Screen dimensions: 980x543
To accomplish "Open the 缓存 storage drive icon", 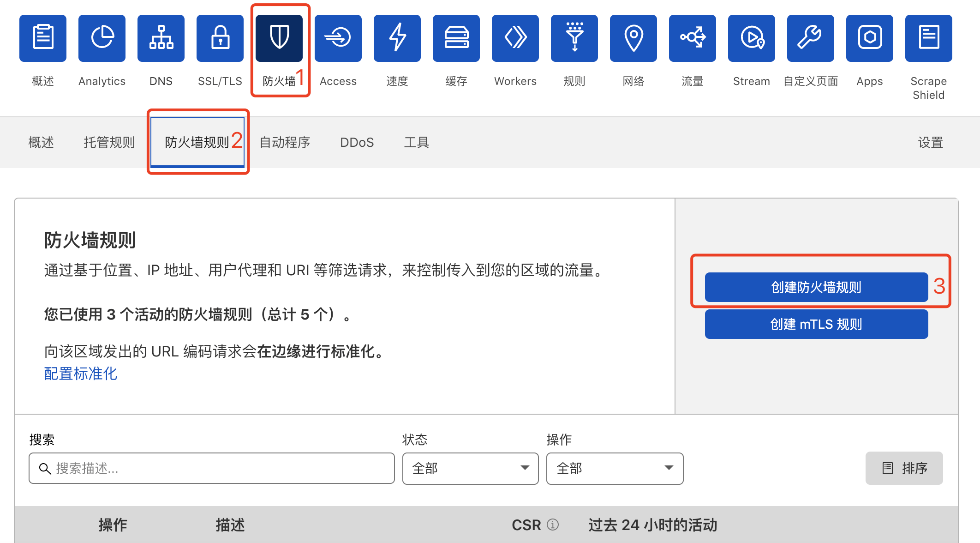I will tap(456, 38).
